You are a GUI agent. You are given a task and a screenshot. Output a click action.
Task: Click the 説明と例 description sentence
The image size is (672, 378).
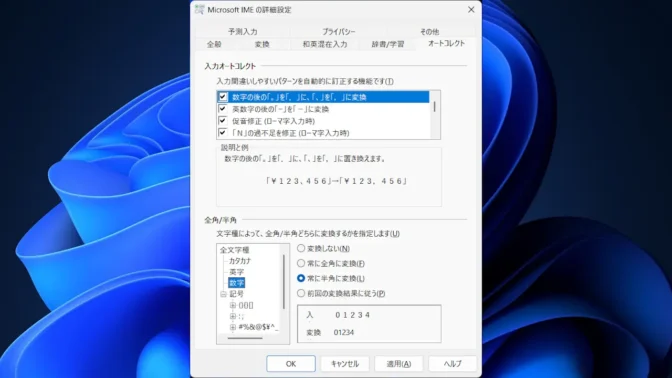tap(305, 159)
